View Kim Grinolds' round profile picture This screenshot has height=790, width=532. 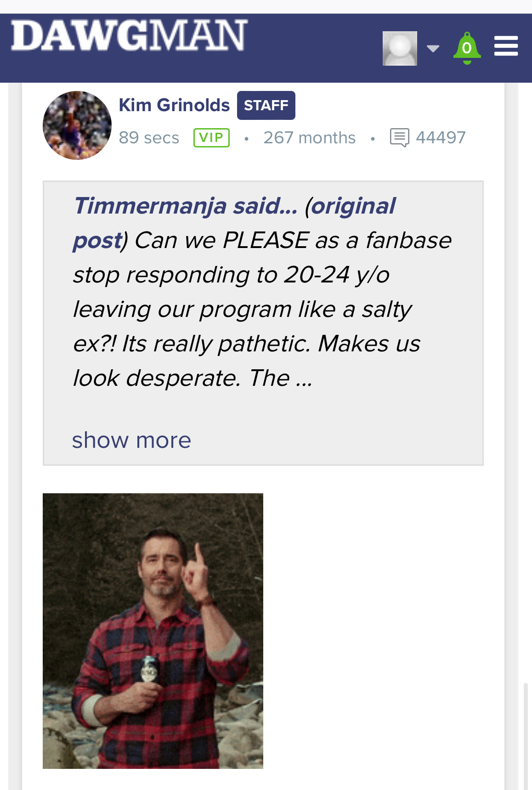[77, 125]
